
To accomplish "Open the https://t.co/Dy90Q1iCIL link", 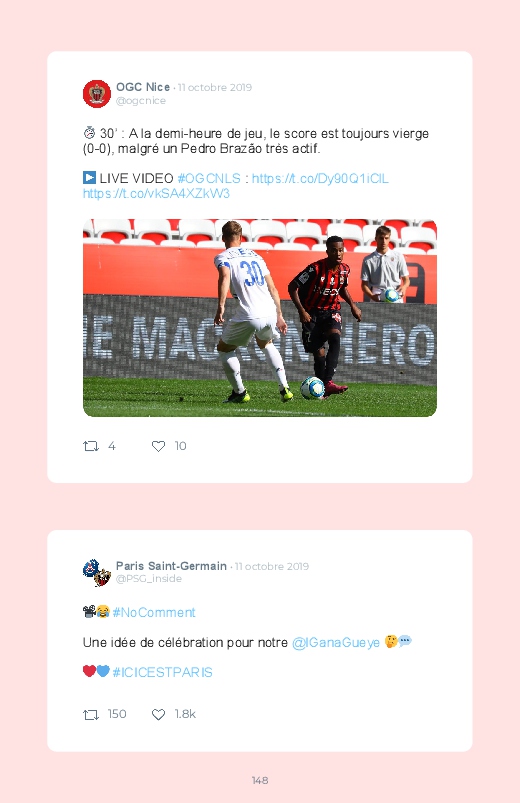I will 320,178.
